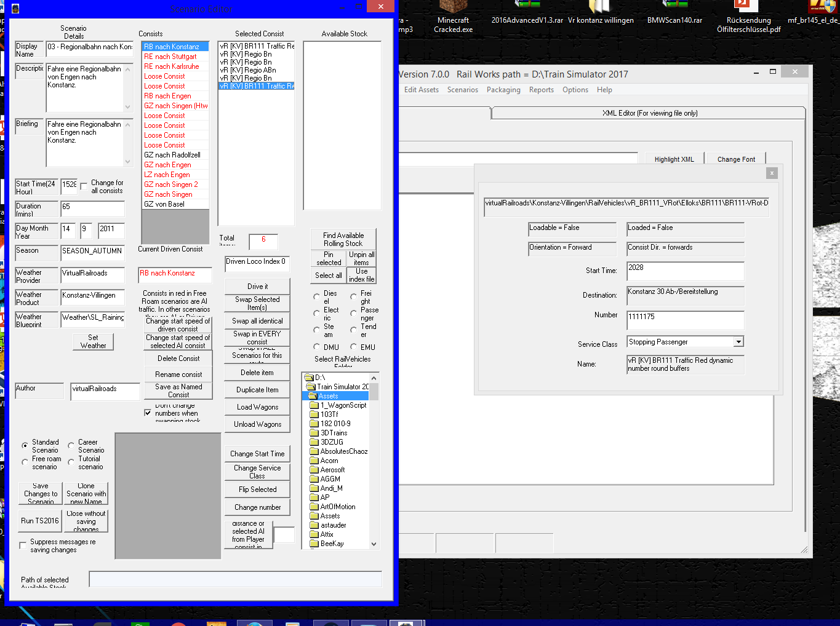Click the folder icon beside astauder
Screen dimensions: 840x626
[x=314, y=525]
